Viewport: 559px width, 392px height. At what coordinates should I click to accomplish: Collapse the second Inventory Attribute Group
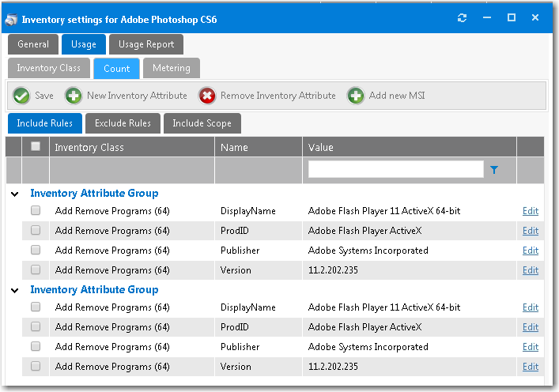(x=15, y=290)
